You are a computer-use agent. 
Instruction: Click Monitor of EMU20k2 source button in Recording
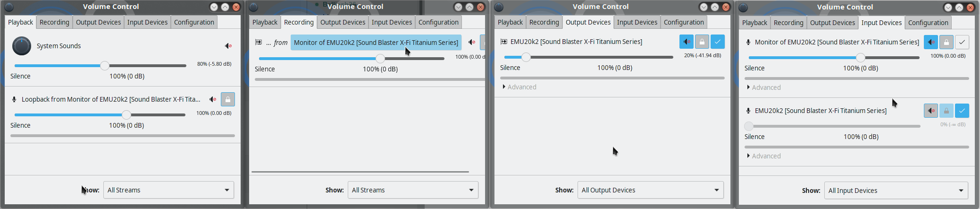click(376, 43)
